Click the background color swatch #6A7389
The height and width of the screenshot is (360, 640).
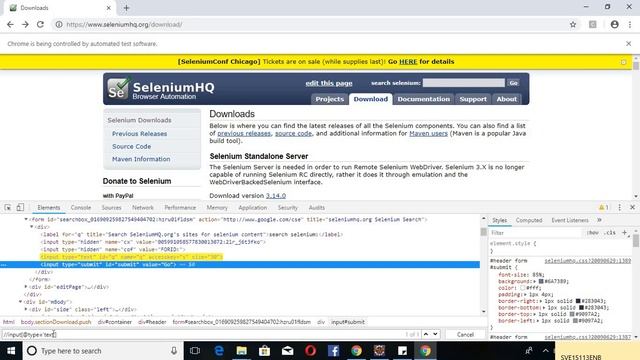[x=541, y=281]
